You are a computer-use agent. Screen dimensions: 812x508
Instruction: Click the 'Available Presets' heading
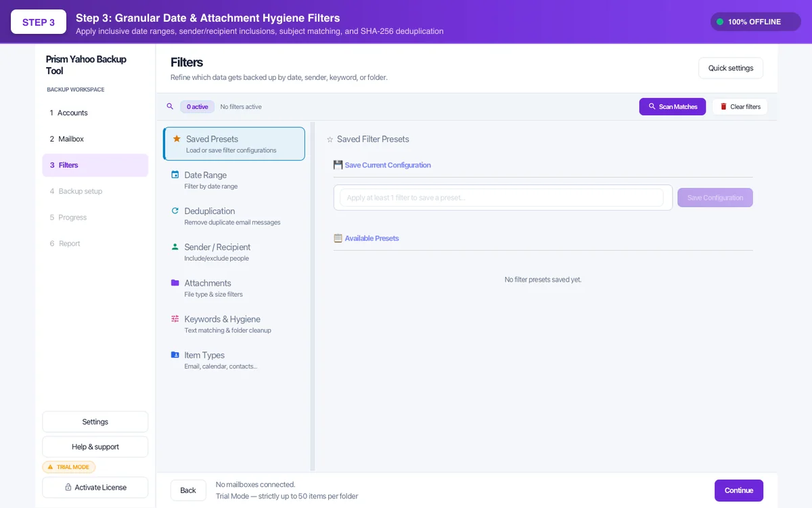(372, 238)
